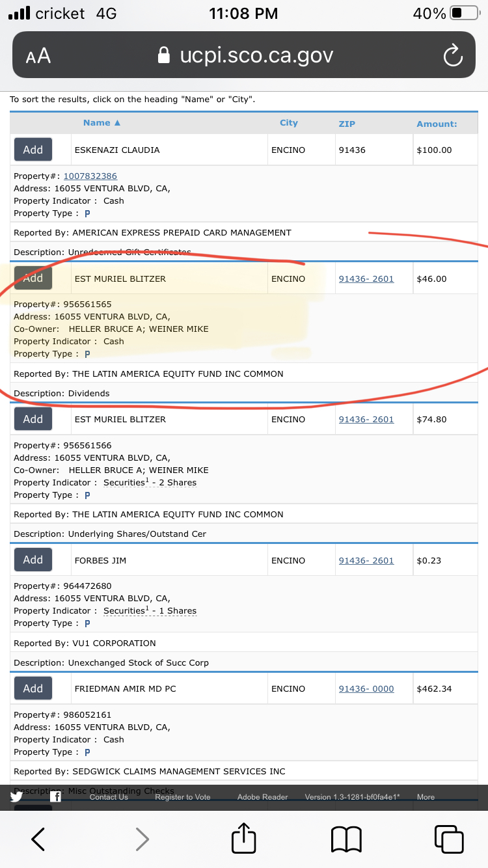Open Register to Vote footer link
Screen dimensions: 488x868
click(183, 797)
